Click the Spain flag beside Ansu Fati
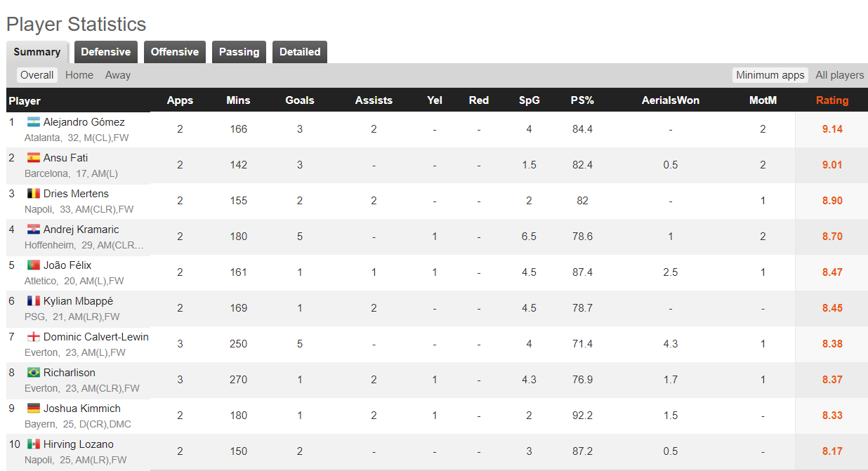This screenshot has height=471, width=868. click(x=34, y=158)
